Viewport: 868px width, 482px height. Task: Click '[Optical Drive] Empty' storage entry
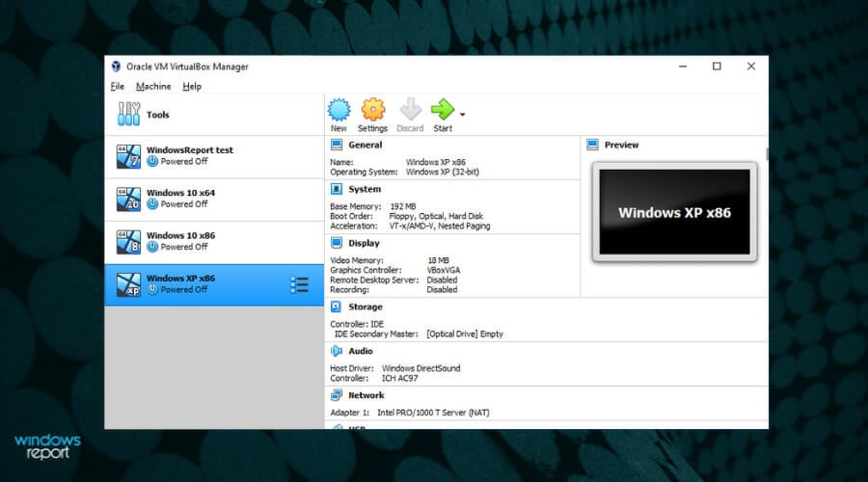465,334
